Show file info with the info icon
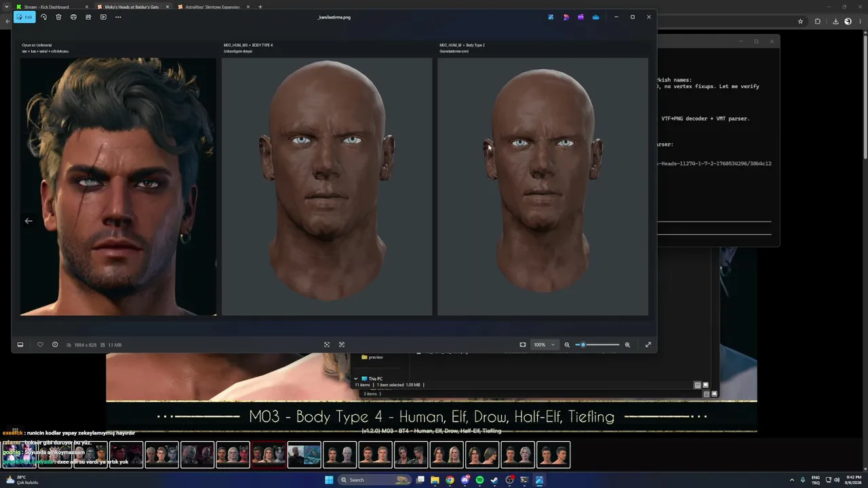Screen dimensions: 868x488 pos(55,345)
